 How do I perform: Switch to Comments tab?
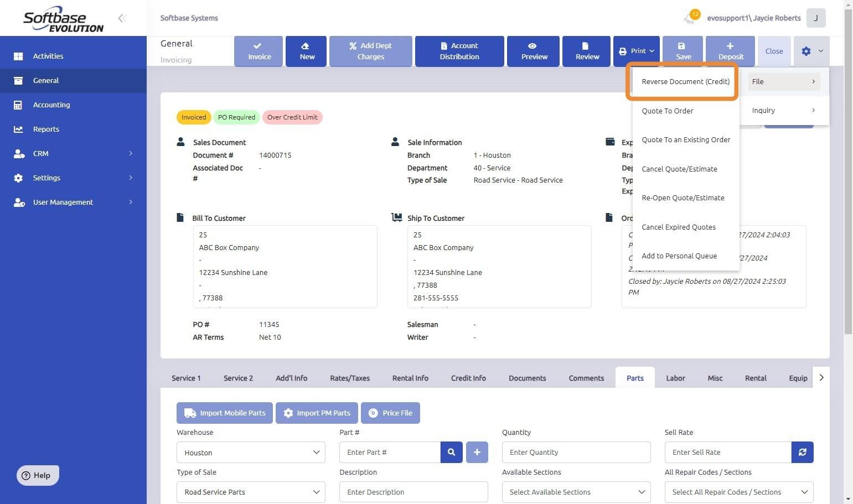pos(586,378)
